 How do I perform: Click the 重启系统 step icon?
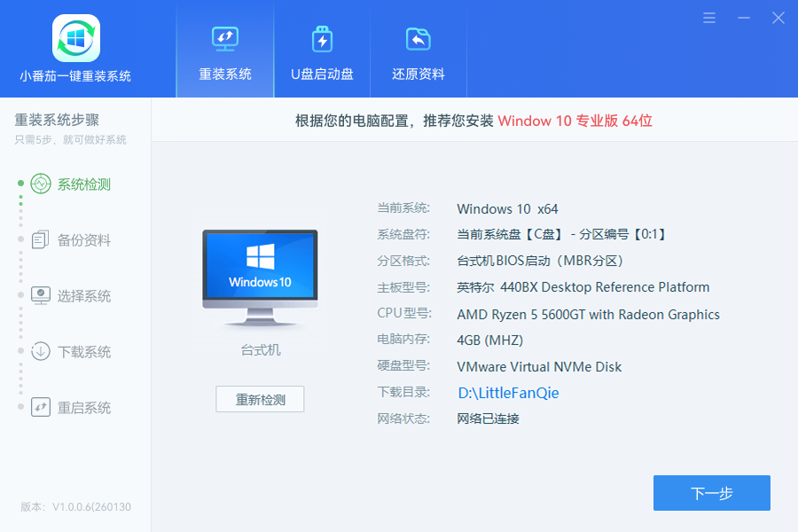(41, 407)
